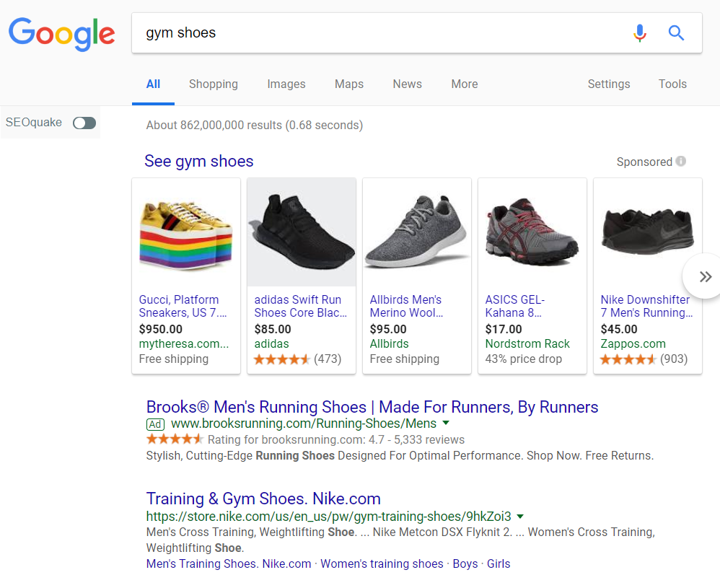The image size is (720, 588).
Task: Click the magnifying glass search icon
Action: click(675, 32)
